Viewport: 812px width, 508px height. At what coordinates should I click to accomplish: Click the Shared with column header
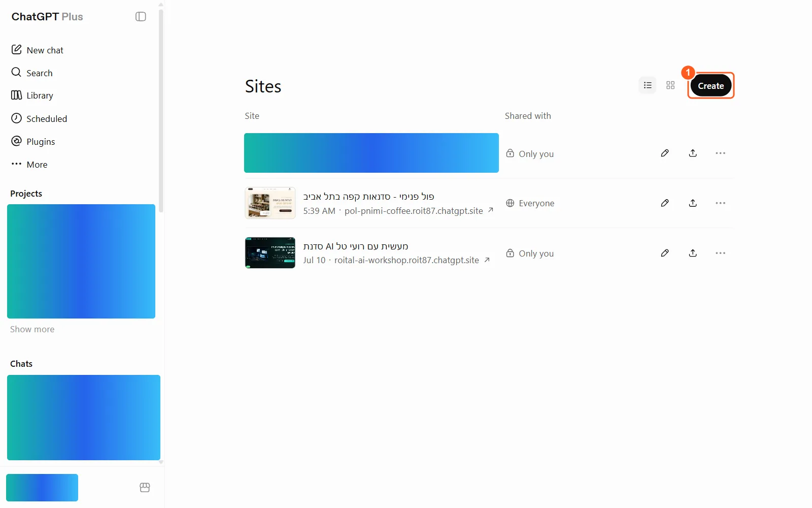[x=528, y=116]
